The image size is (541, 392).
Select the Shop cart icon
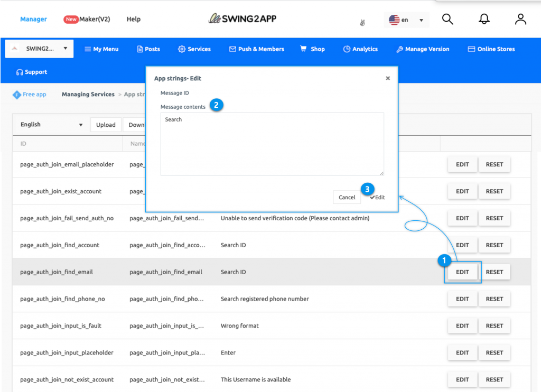303,49
